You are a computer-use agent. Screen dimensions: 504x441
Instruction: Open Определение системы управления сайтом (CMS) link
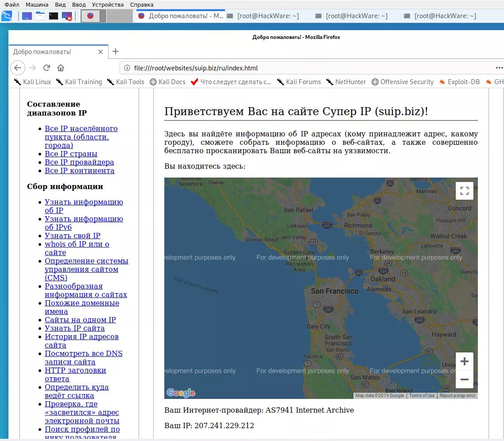tap(86, 269)
